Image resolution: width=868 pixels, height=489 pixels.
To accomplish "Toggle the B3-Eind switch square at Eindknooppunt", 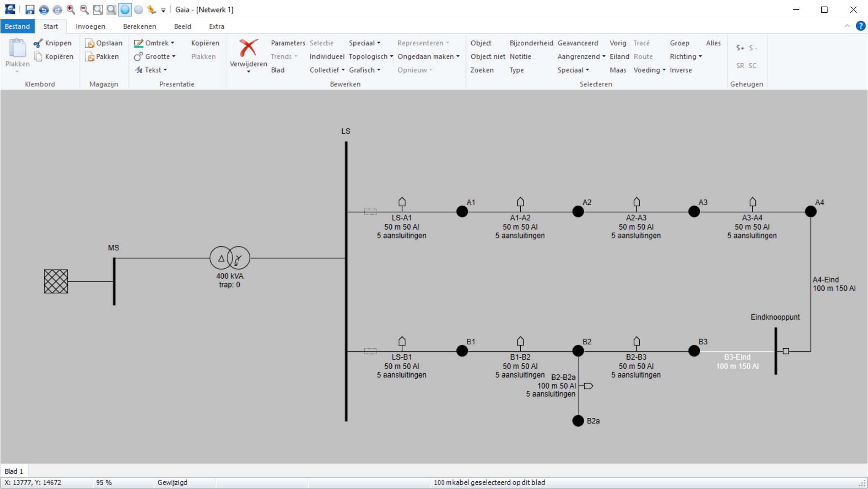I will (x=785, y=351).
